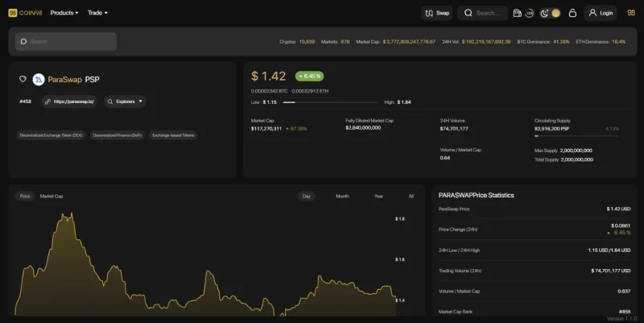Click the Swap button in header

(x=437, y=13)
